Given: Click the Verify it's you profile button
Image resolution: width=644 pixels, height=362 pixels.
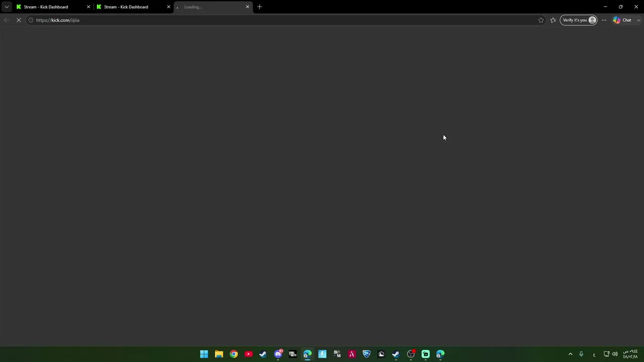Looking at the screenshot, I should click(x=579, y=20).
